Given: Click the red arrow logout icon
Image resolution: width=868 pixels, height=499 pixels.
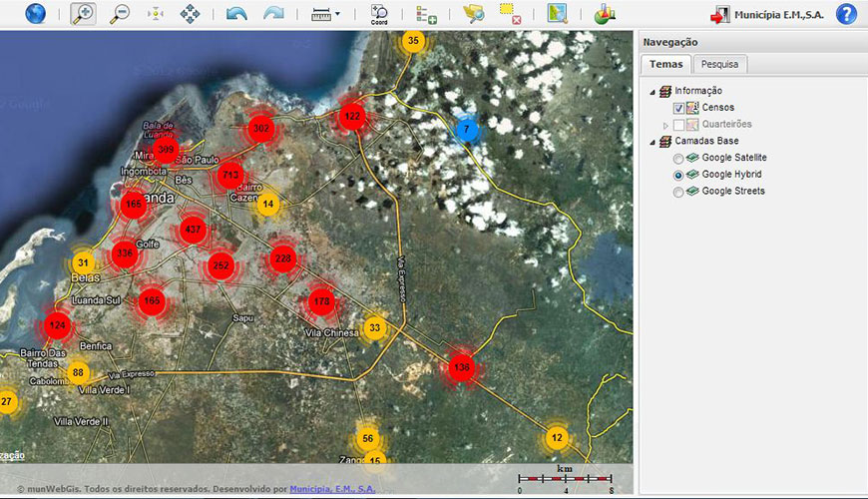Looking at the screenshot, I should pos(720,15).
